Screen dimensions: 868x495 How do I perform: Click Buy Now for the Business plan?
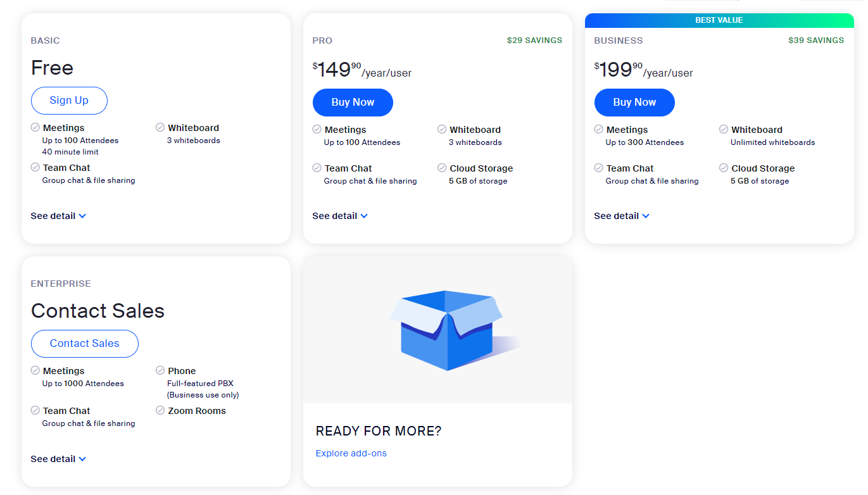click(x=634, y=103)
